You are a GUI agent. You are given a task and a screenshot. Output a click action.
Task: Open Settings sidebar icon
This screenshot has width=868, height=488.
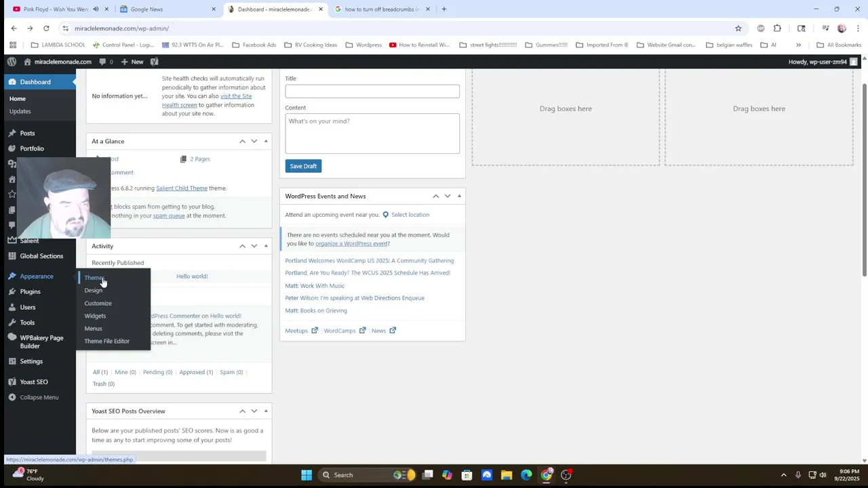12,361
